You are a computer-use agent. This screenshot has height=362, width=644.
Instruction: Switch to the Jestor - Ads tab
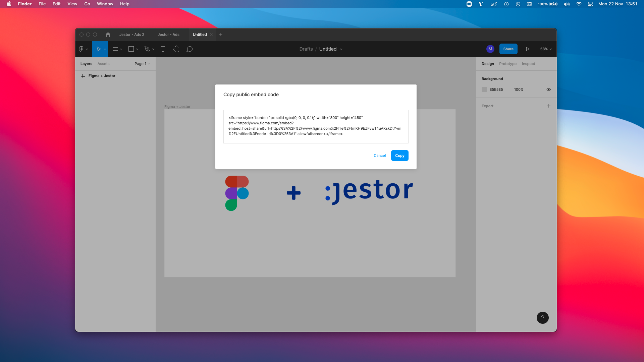pos(168,35)
